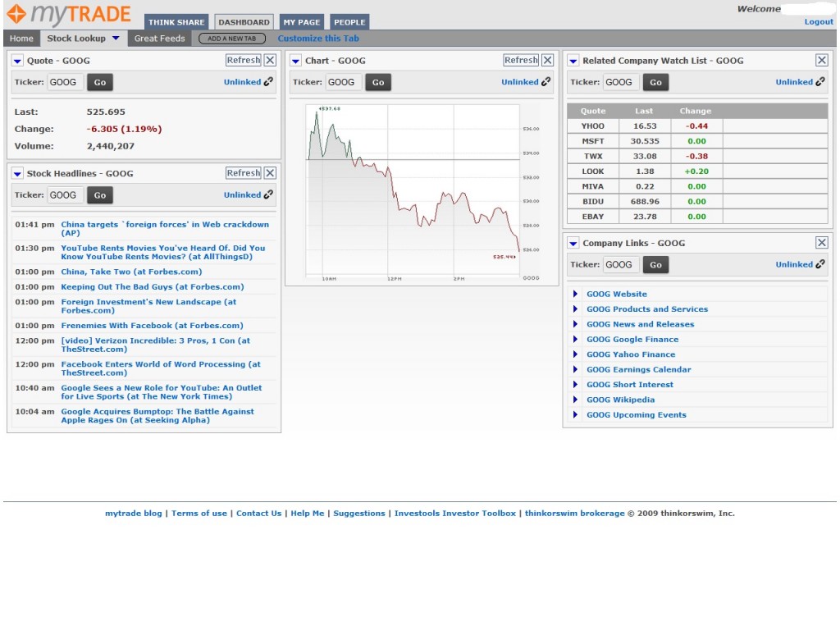
Task: Close the Stock Headlines panel with X icon
Action: [x=270, y=173]
